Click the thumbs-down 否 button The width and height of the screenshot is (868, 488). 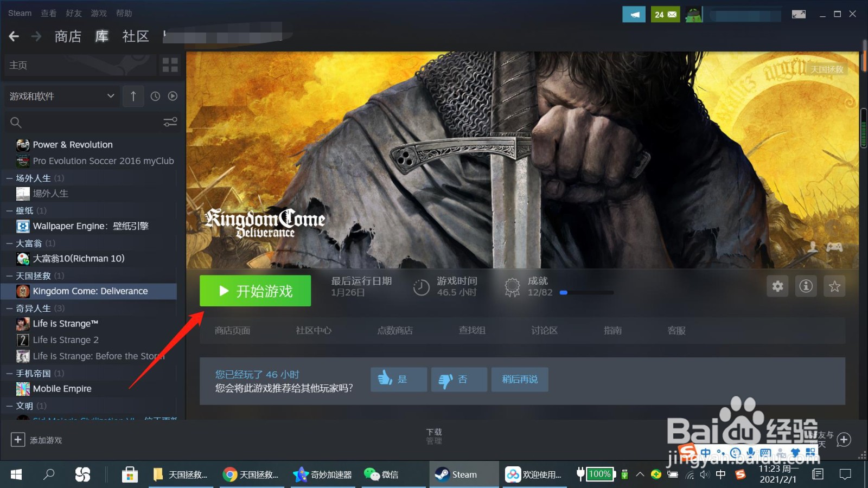coord(459,380)
